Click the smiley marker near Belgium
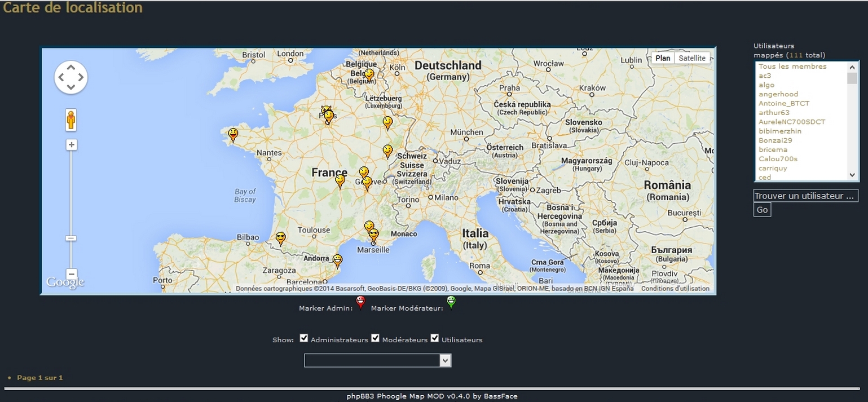 [x=369, y=74]
